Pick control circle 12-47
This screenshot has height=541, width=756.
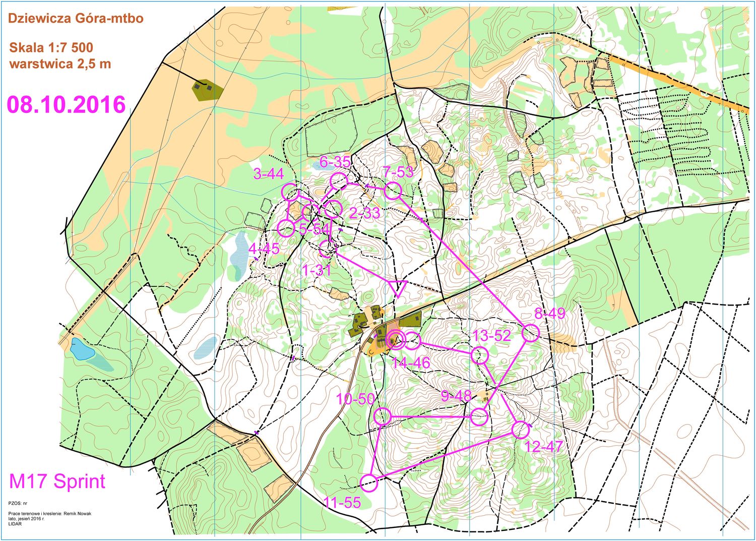pos(521,430)
